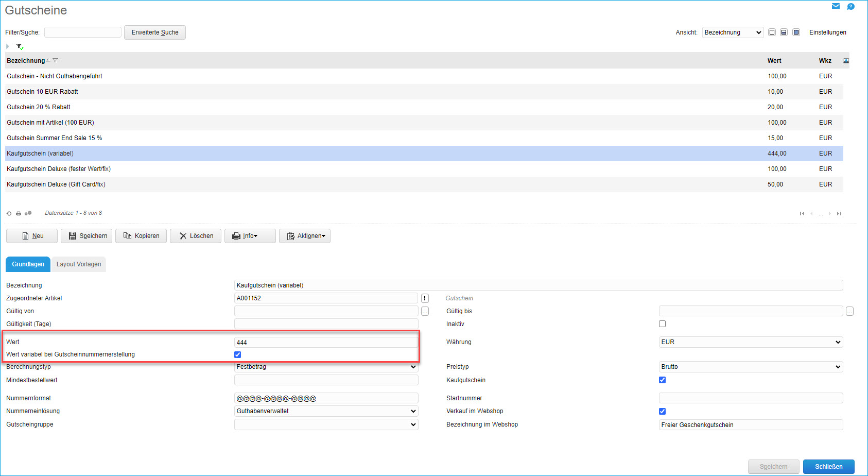Expand the Nummerneinlösung dropdown
This screenshot has width=868, height=476.
coord(326,411)
